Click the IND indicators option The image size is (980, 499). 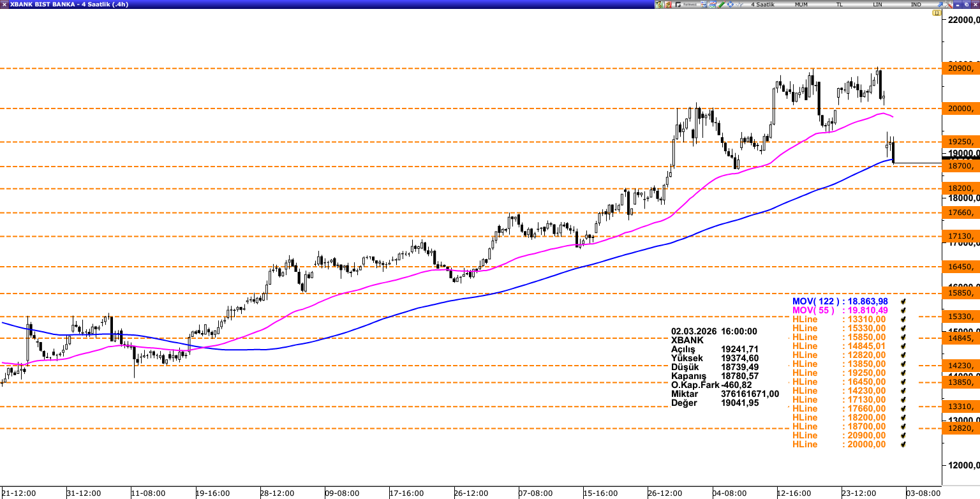coord(916,4)
